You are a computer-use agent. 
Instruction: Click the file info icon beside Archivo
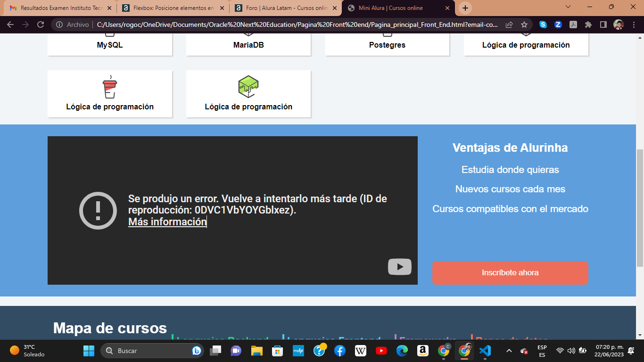(58, 25)
